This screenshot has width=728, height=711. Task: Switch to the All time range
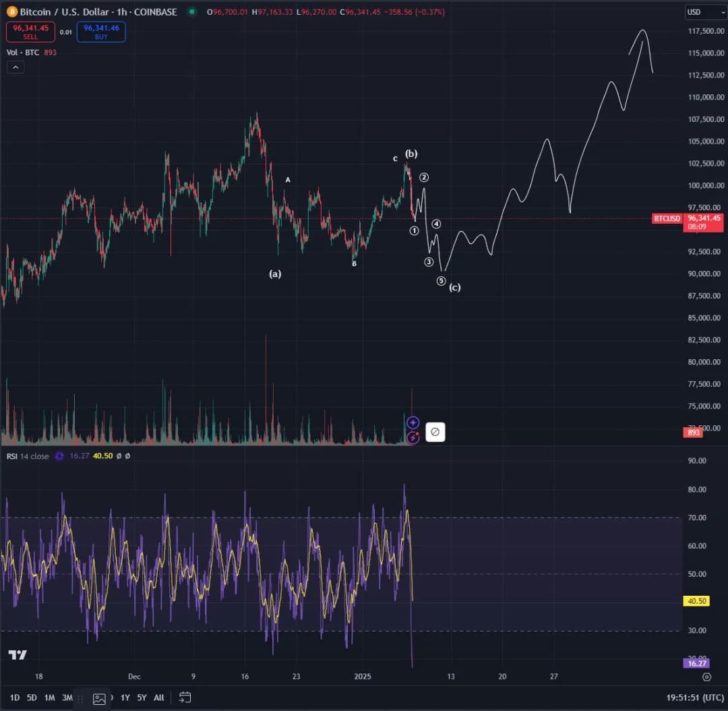(x=159, y=698)
